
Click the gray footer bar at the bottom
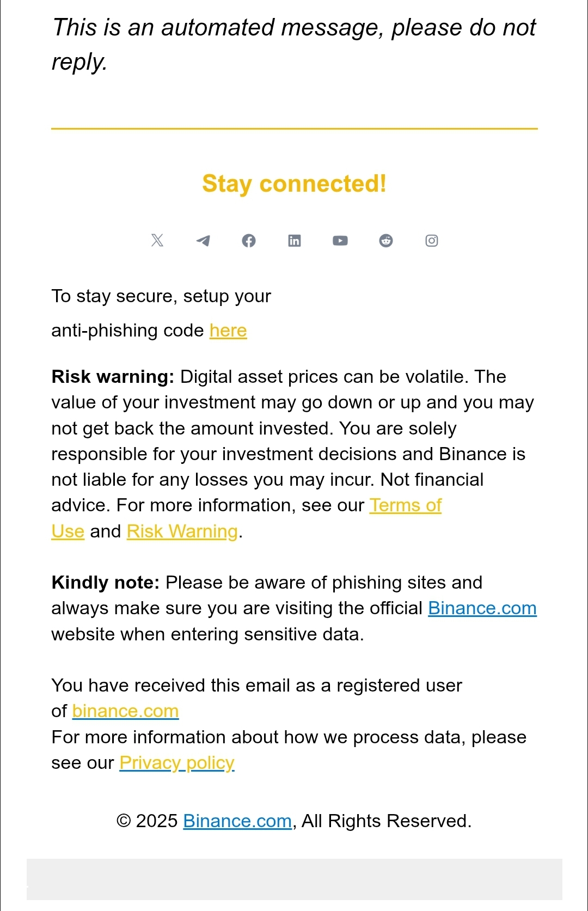[x=295, y=879]
